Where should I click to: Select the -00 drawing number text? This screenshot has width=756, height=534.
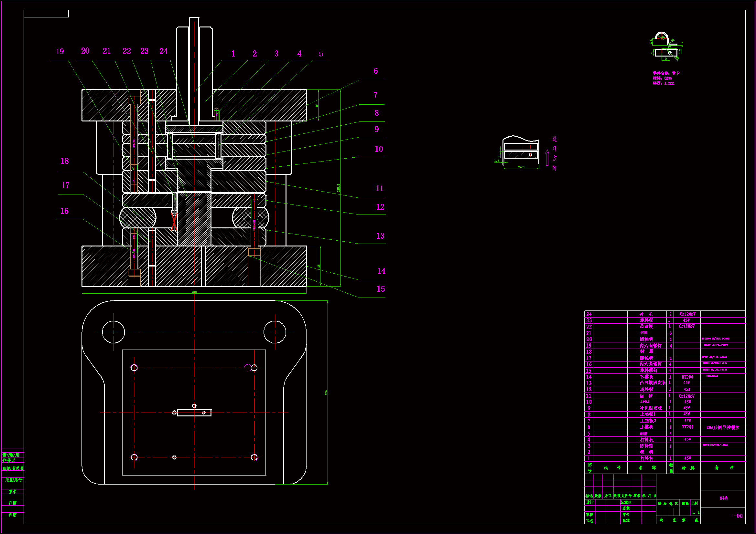coord(738,516)
